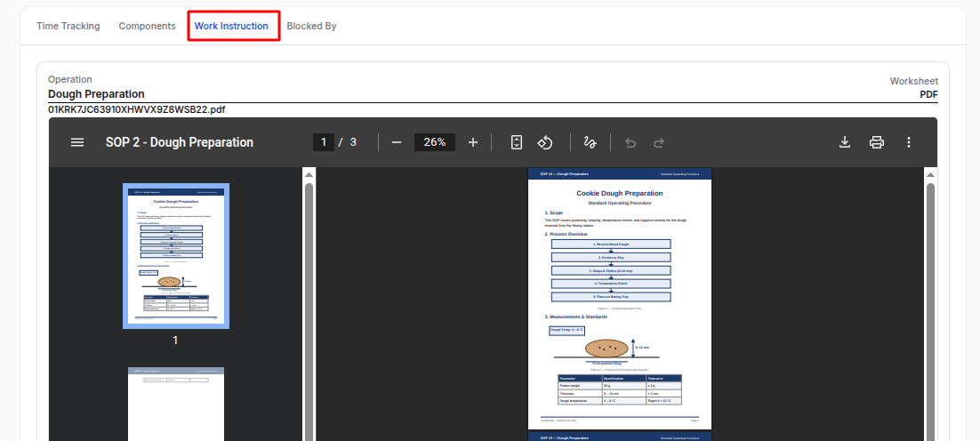
Task: Click the page number input field
Action: (323, 141)
